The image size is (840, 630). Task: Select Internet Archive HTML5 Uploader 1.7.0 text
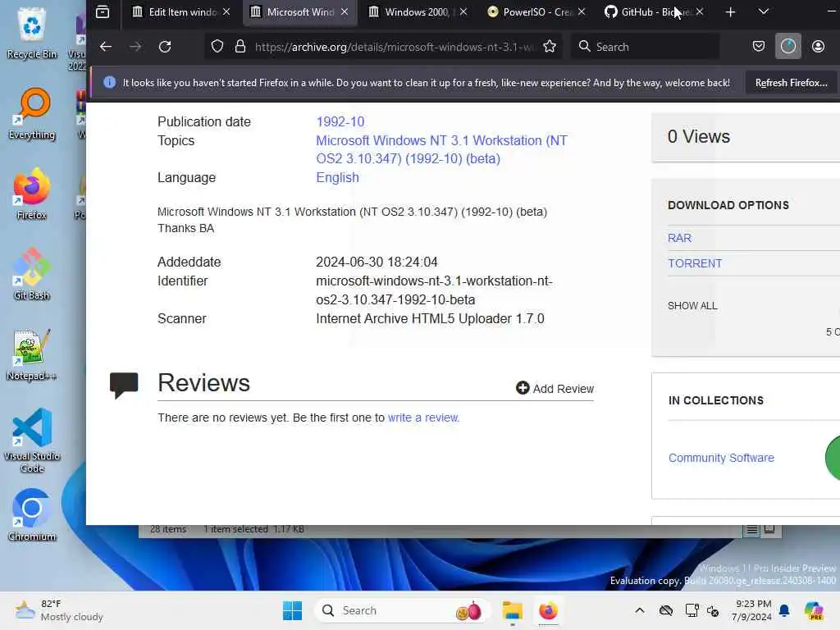[x=430, y=319]
